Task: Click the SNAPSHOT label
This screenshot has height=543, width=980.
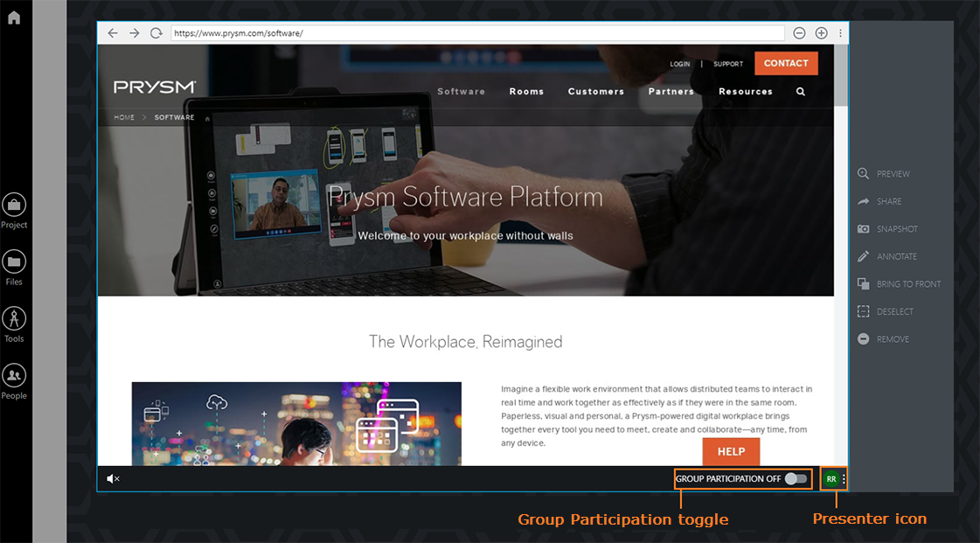Action: tap(897, 229)
